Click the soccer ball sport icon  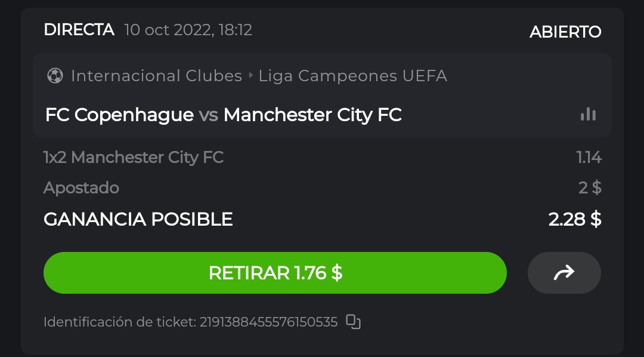click(55, 76)
